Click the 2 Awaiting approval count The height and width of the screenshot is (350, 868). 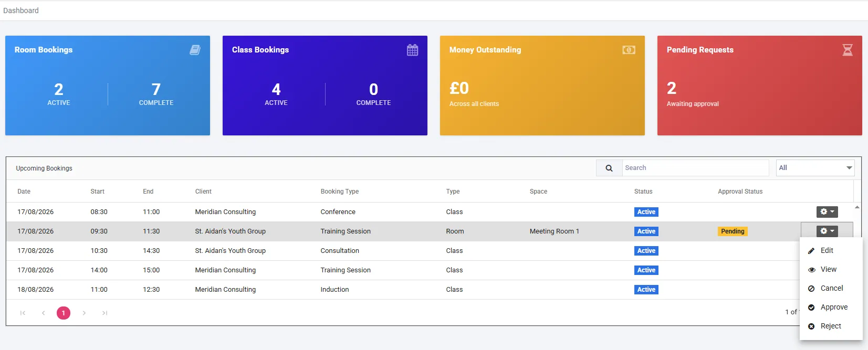(x=672, y=88)
